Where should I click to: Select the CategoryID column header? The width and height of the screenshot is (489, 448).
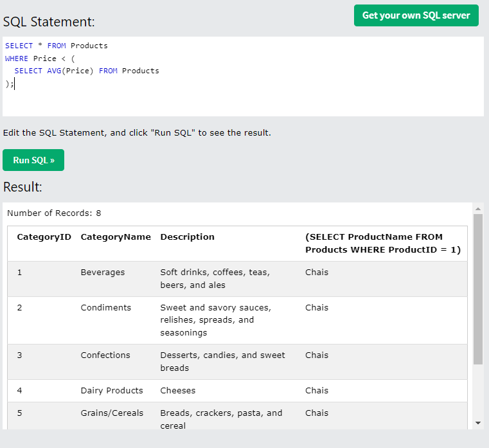point(44,237)
